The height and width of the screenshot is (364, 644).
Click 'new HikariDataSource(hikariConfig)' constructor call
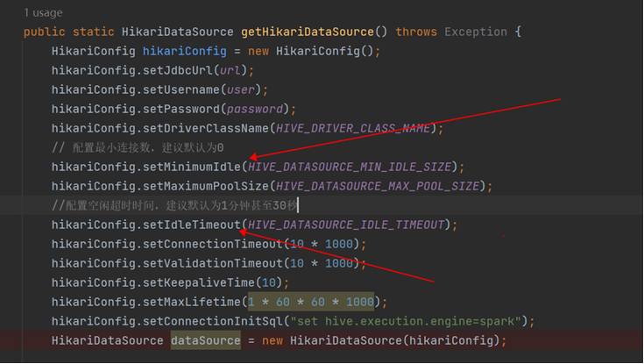(x=381, y=340)
